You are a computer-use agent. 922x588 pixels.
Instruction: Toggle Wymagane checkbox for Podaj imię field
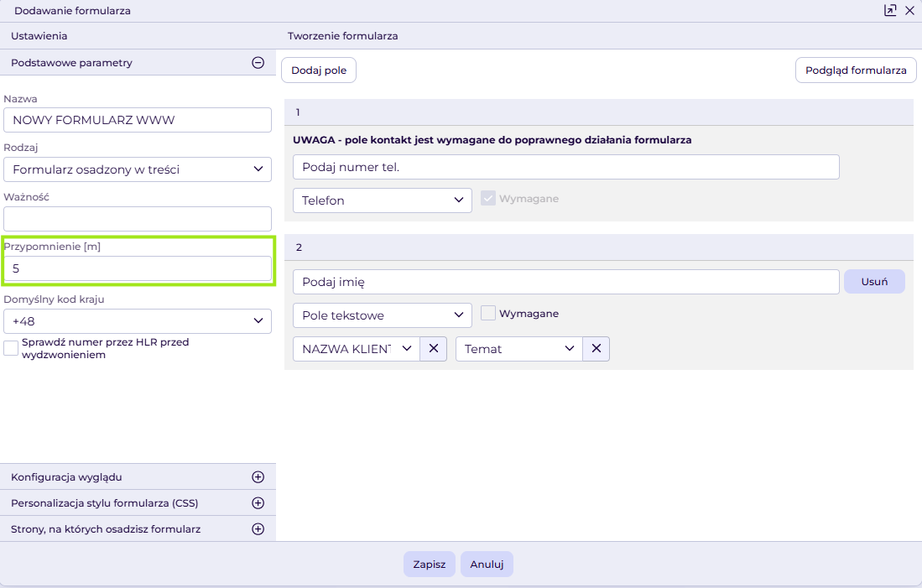click(488, 314)
